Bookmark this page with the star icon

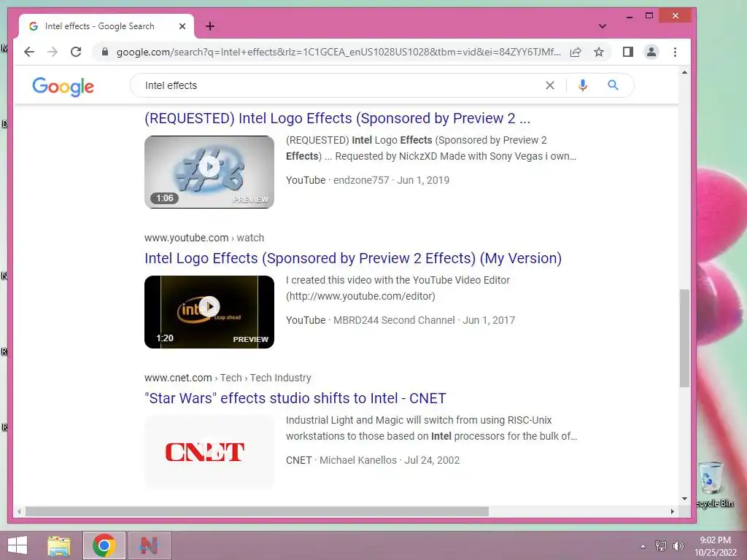click(599, 52)
